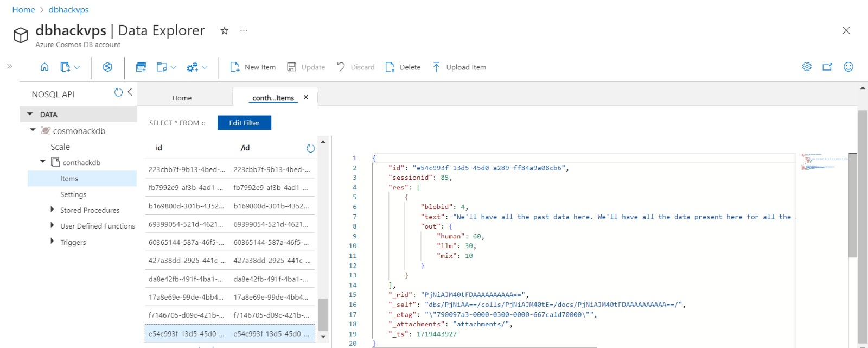This screenshot has height=348, width=868.
Task: Expand the left portal menu chevrons
Action: 9,66
